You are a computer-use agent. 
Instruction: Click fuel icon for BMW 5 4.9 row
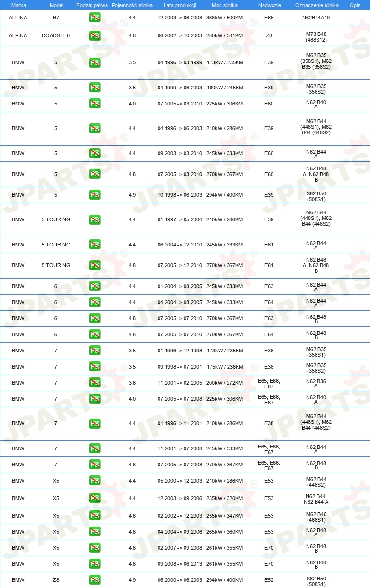[95, 195]
